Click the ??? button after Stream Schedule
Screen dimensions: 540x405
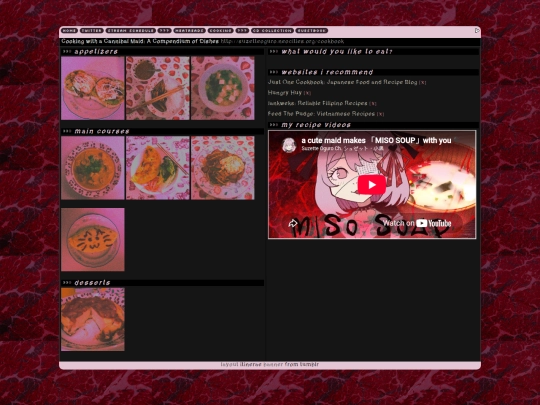click(x=165, y=31)
